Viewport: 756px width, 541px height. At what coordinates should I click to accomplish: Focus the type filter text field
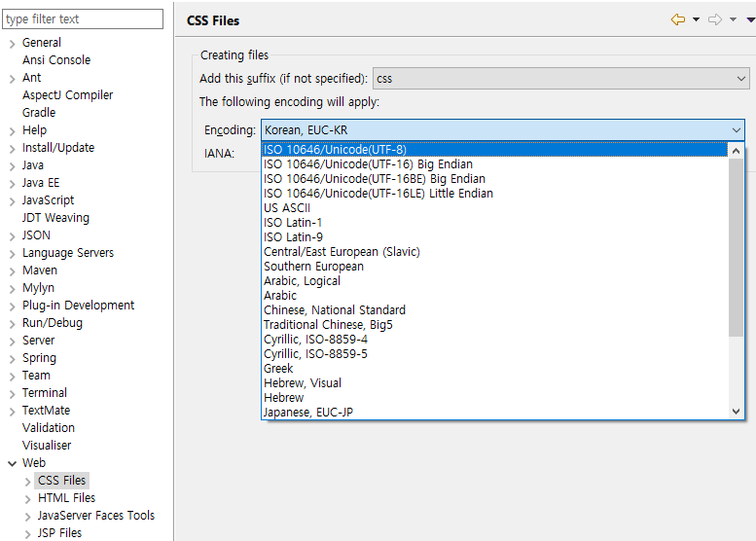(83, 19)
